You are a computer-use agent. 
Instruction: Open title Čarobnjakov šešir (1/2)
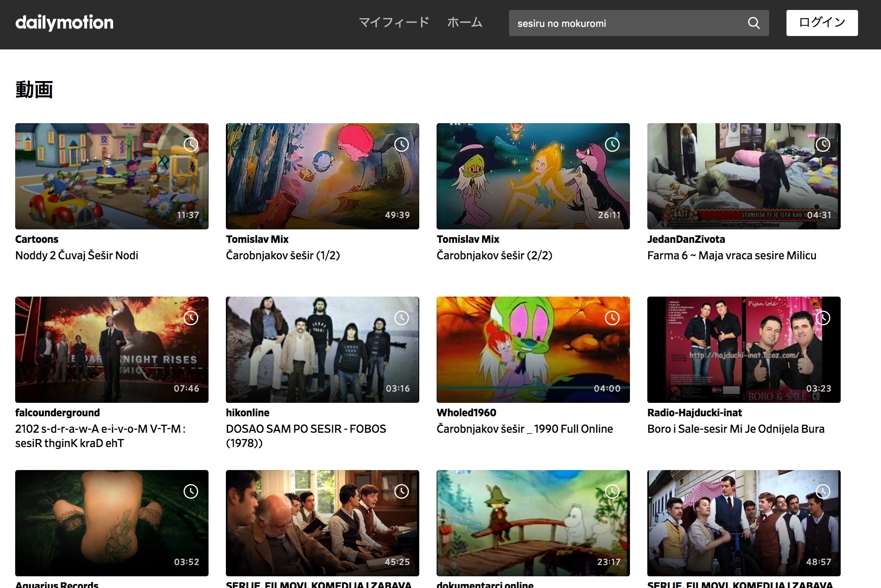coord(283,255)
